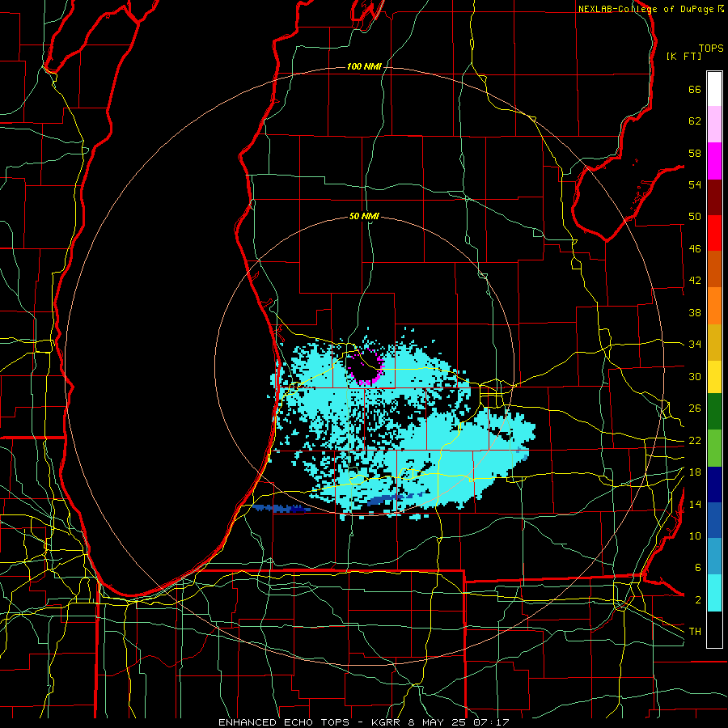
Task: Click the legend value 62
Action: tap(695, 121)
